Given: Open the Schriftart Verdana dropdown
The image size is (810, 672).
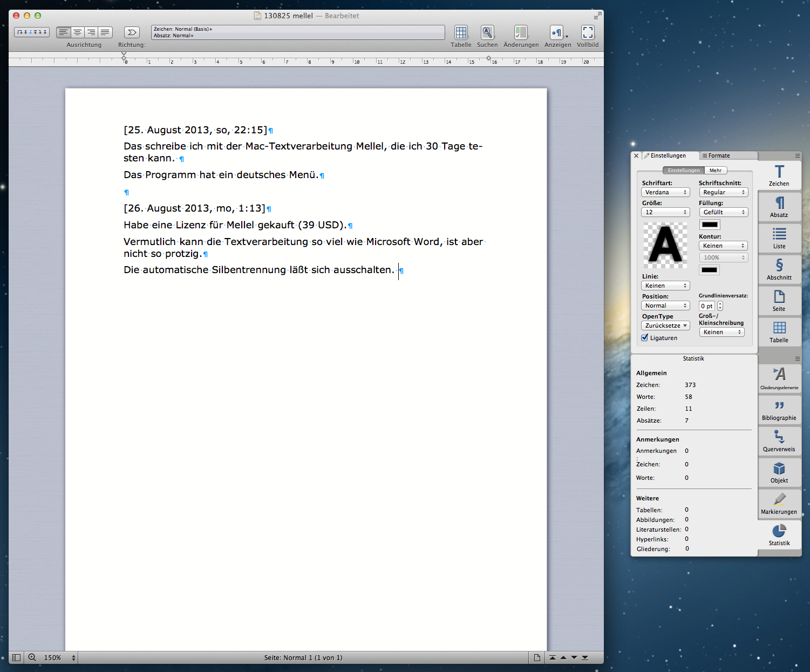Looking at the screenshot, I should (x=665, y=192).
